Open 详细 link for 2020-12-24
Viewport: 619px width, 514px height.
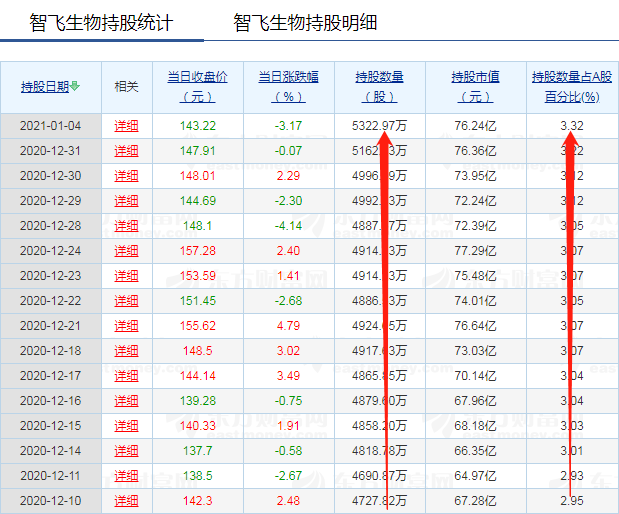pos(126,251)
